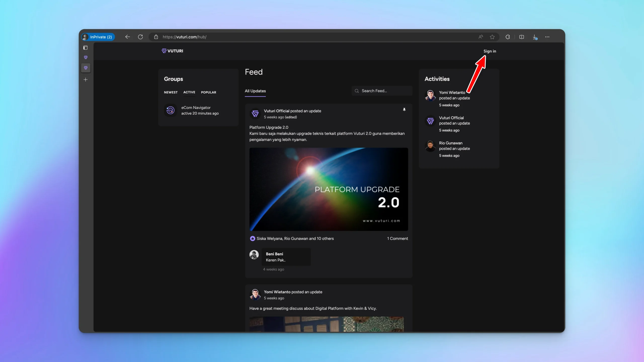Click the '4 weeks ago' comment timestamp
The width and height of the screenshot is (644, 362).
(x=273, y=269)
